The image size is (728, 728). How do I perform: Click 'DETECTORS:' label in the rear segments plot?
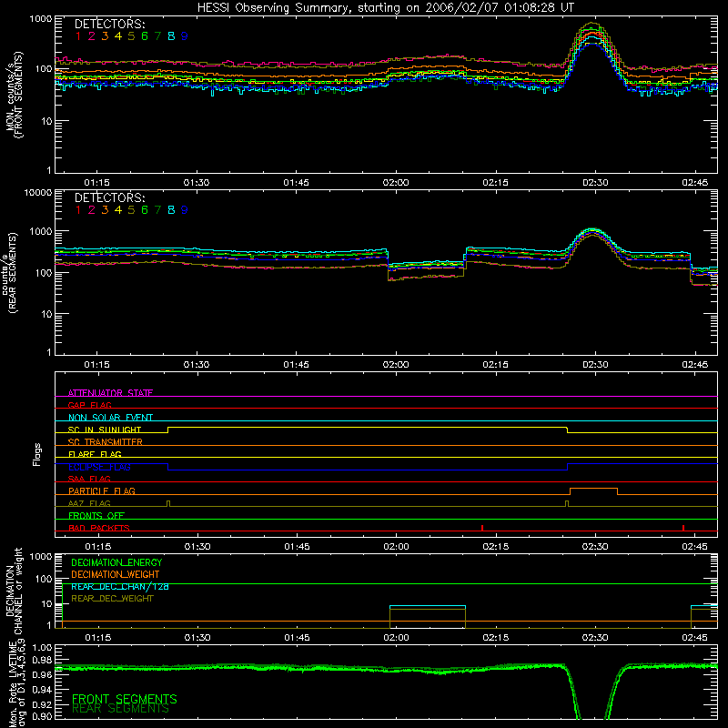click(x=109, y=197)
